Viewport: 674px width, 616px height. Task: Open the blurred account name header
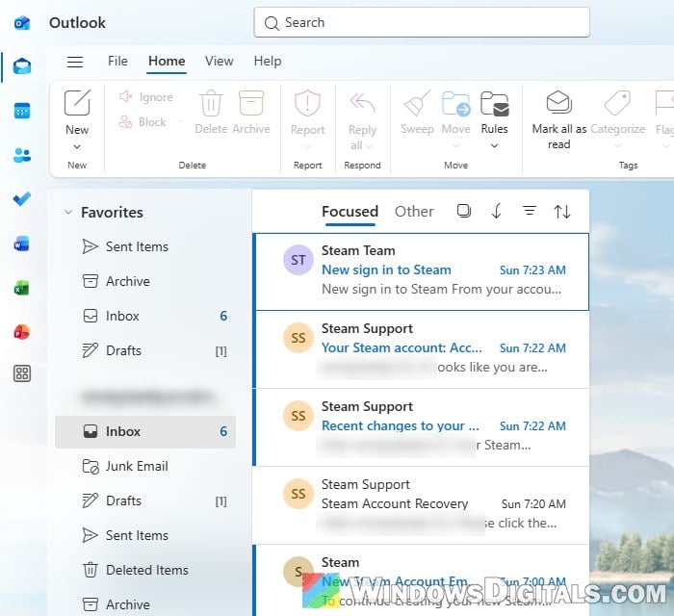tap(147, 396)
